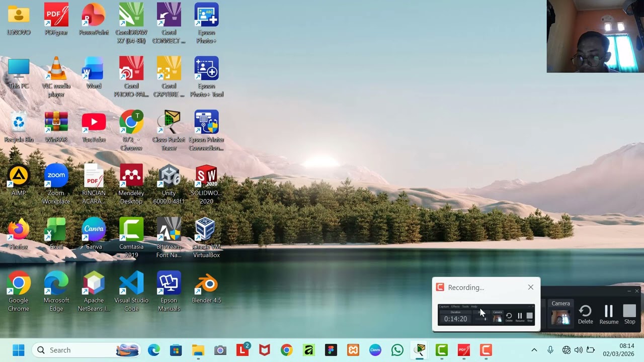Open Figma from the taskbar
Image resolution: width=644 pixels, height=362 pixels.
(331, 350)
